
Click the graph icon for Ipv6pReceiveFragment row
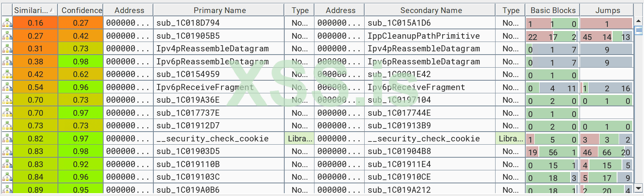pos(7,87)
